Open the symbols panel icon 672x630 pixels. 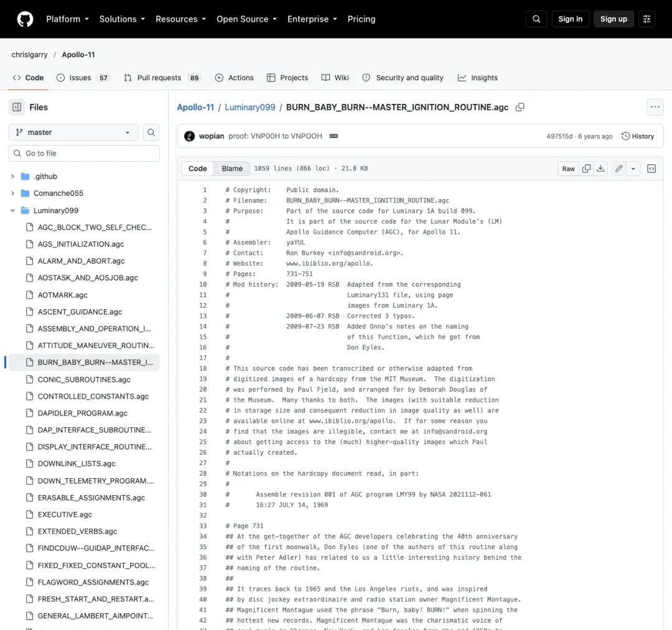[x=651, y=169]
